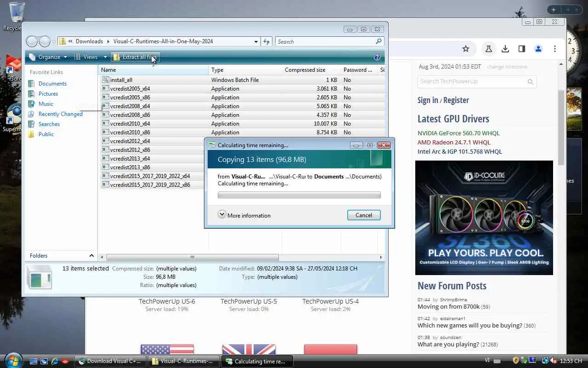Expand the Folders pane chevron
Viewport: 588px width, 368px height.
point(91,256)
